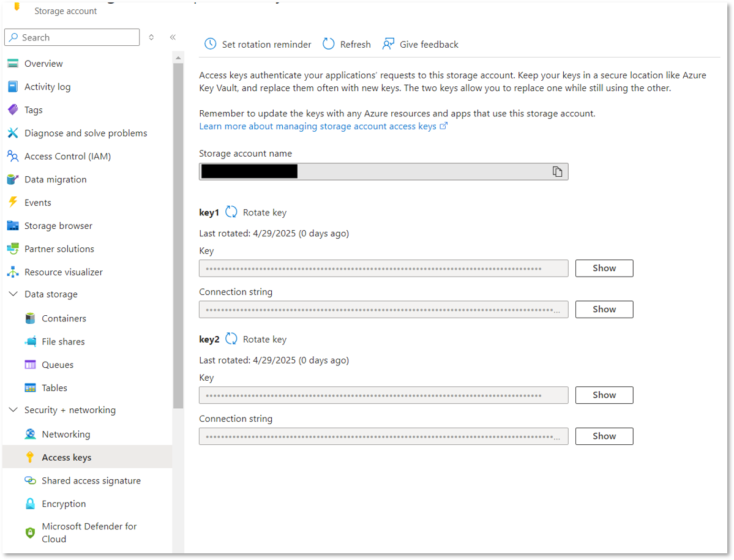Show the key1 Connection string
The height and width of the screenshot is (560, 734).
(x=604, y=309)
